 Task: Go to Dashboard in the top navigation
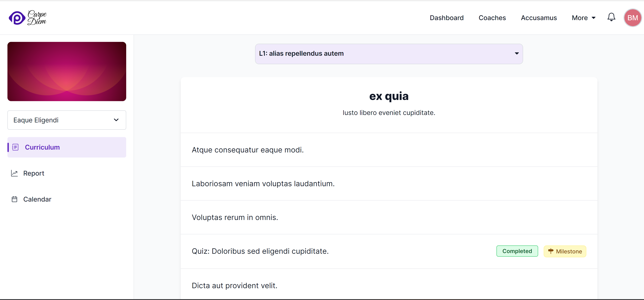(x=446, y=18)
